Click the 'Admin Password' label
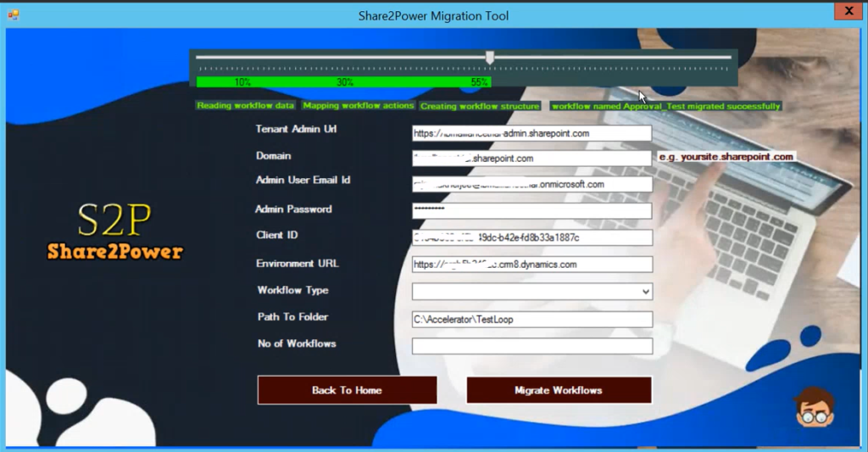Image resolution: width=868 pixels, height=452 pixels. (293, 209)
